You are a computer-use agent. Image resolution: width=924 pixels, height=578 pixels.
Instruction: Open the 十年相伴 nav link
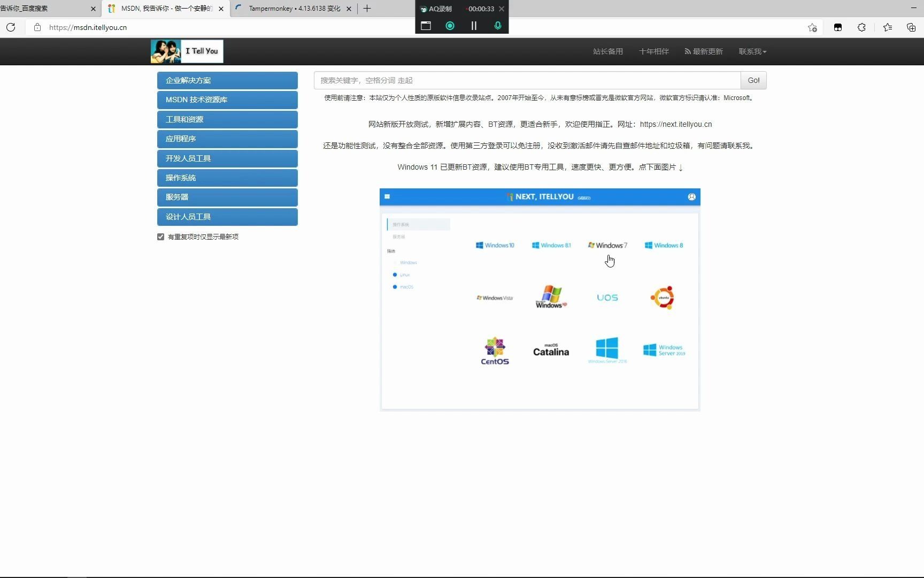(654, 51)
